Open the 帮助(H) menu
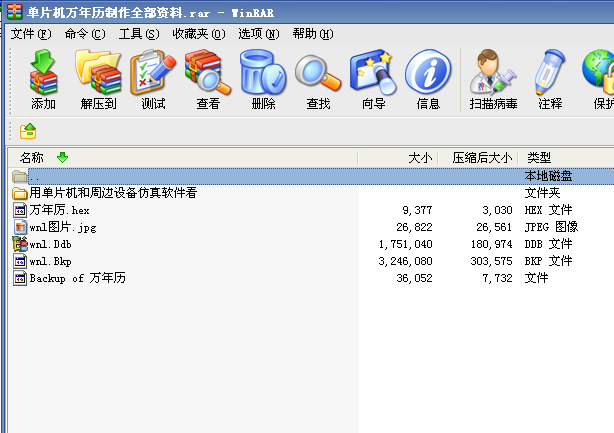Viewport: 614px width, 433px height. click(313, 34)
